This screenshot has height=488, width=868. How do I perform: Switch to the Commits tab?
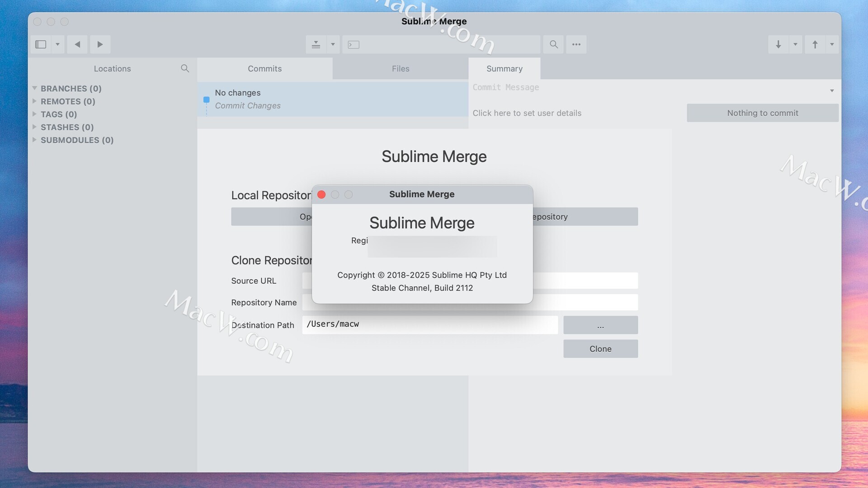click(264, 69)
